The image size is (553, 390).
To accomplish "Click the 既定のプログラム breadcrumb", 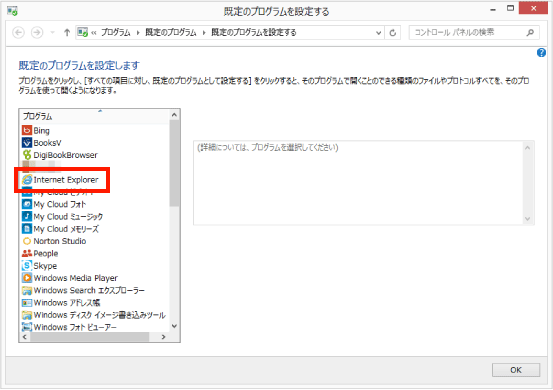I will (x=171, y=33).
